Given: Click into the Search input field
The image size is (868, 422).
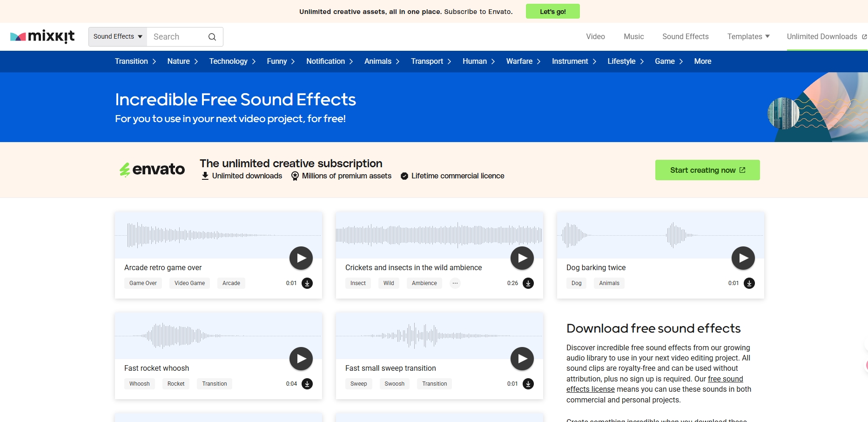Looking at the screenshot, I should [x=177, y=37].
